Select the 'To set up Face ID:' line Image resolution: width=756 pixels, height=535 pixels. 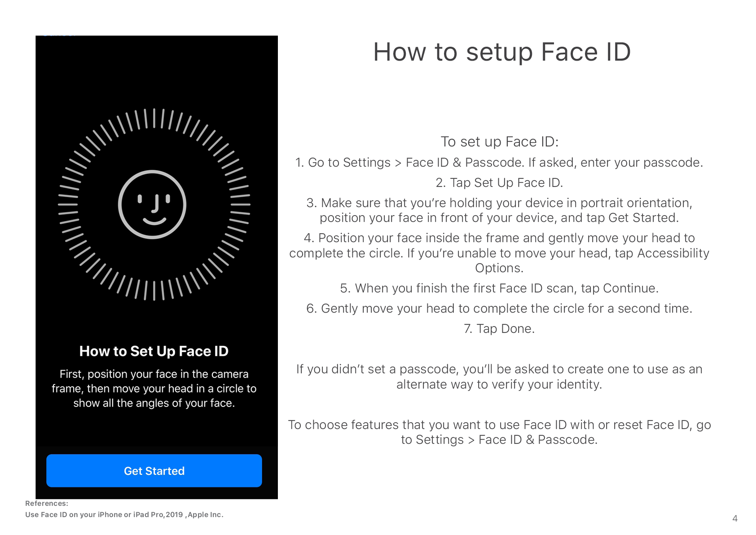tap(499, 141)
